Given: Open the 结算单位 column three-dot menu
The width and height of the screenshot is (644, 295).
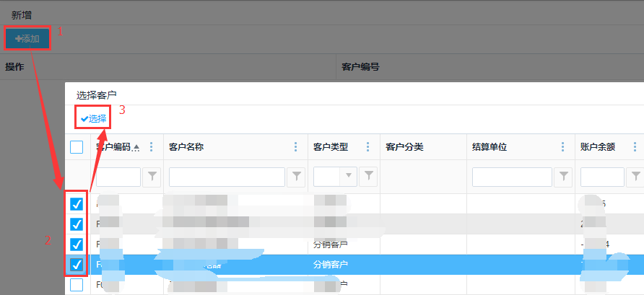Looking at the screenshot, I should coord(563,147).
